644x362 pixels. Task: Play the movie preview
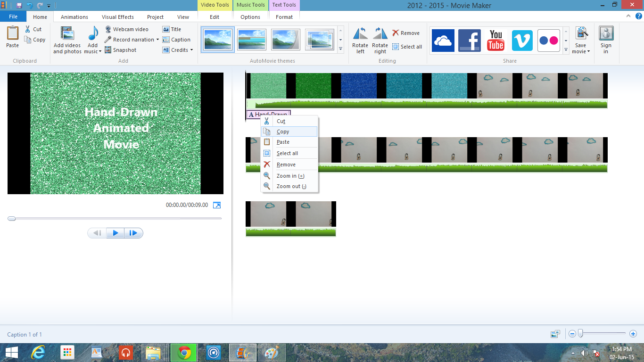click(116, 233)
